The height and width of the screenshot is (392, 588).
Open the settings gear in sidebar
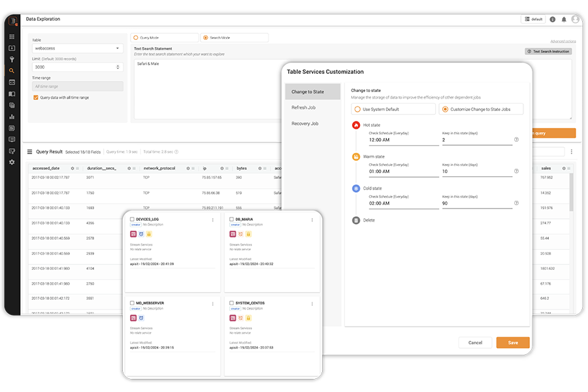[x=12, y=162]
